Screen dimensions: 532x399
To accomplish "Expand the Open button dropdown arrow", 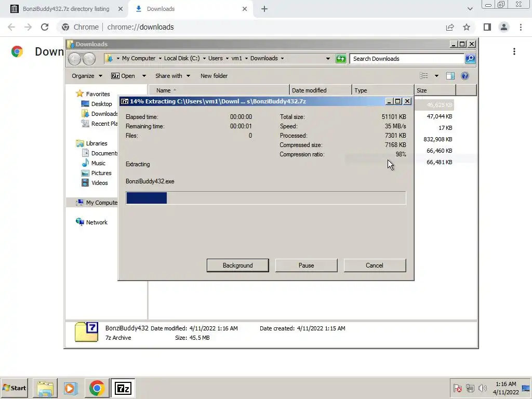I will (144, 76).
